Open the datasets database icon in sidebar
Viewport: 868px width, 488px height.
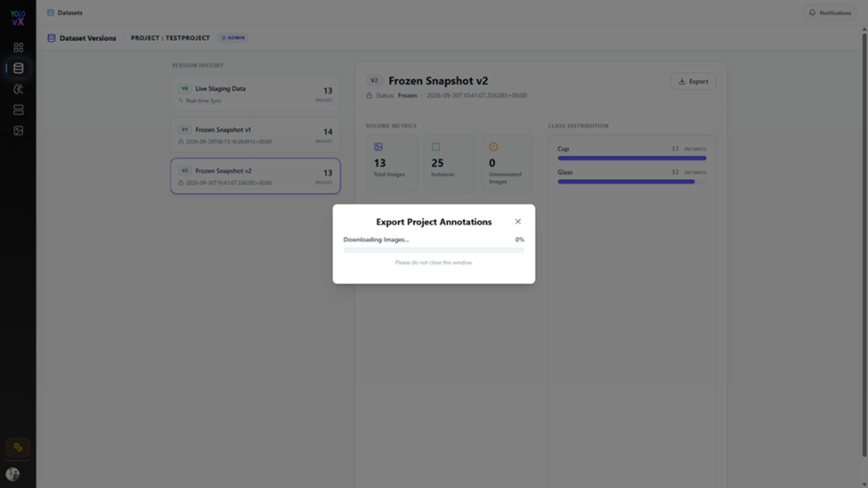coord(19,69)
